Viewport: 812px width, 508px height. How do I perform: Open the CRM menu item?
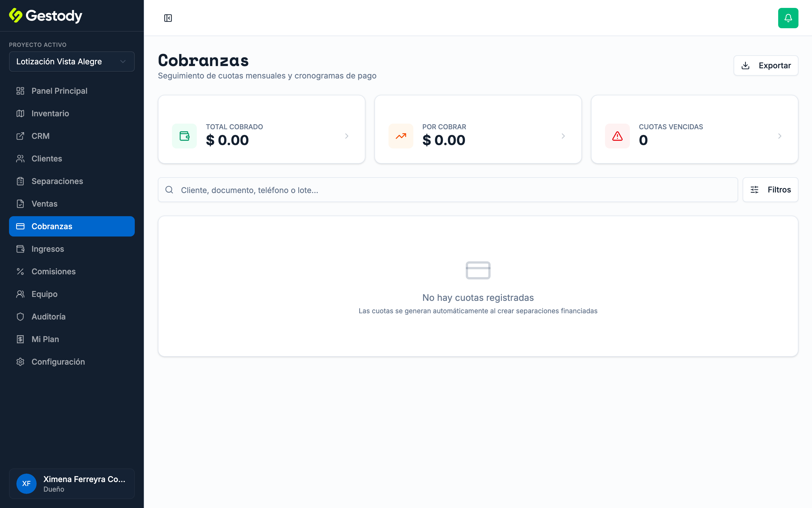[x=72, y=136]
